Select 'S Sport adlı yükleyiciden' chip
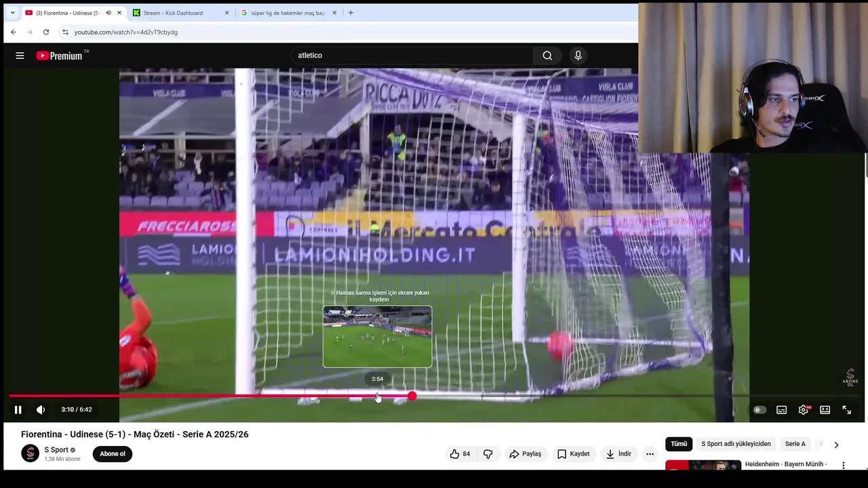868x488 pixels. pos(736,444)
